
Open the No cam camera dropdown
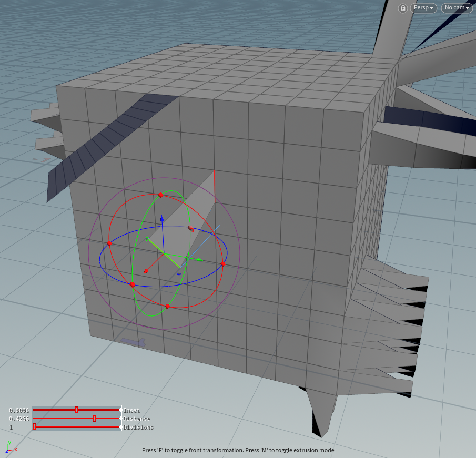[456, 8]
